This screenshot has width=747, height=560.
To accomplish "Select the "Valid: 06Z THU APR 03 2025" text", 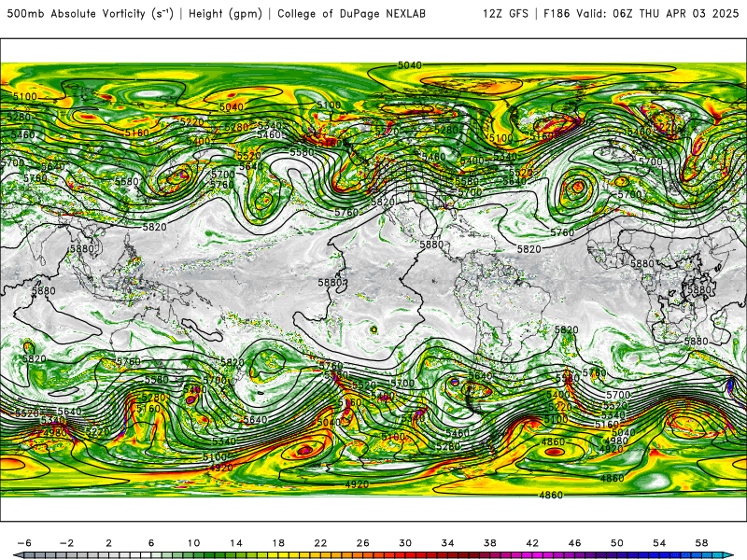I will 657,14.
